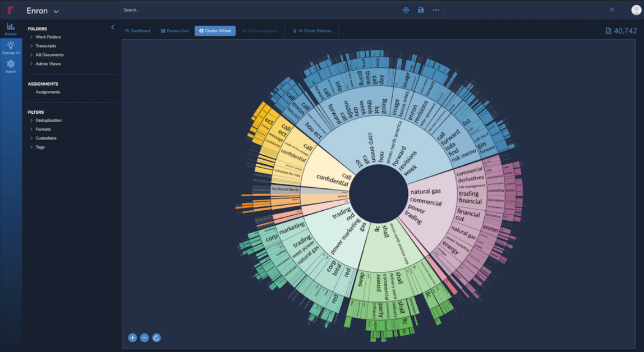The height and width of the screenshot is (352, 644).
Task: Switch to the Review Grid tab
Action: point(174,31)
